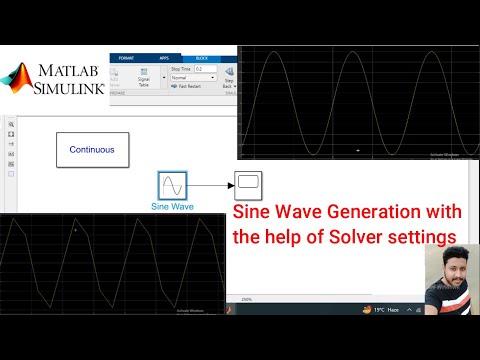Select the Zoom tool in canvas palette
Image resolution: width=480 pixels, height=360 pixels.
11,124
